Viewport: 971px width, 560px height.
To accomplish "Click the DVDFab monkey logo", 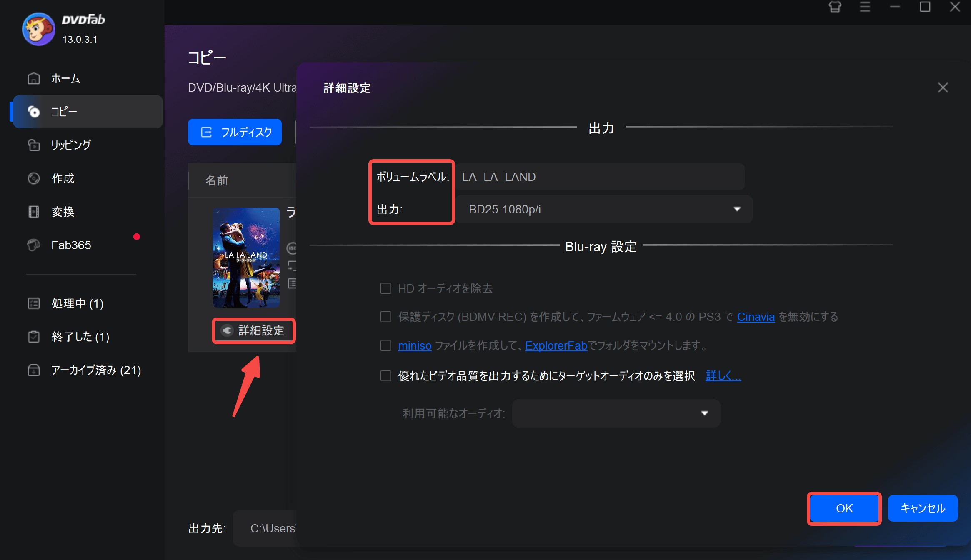I will point(38,29).
